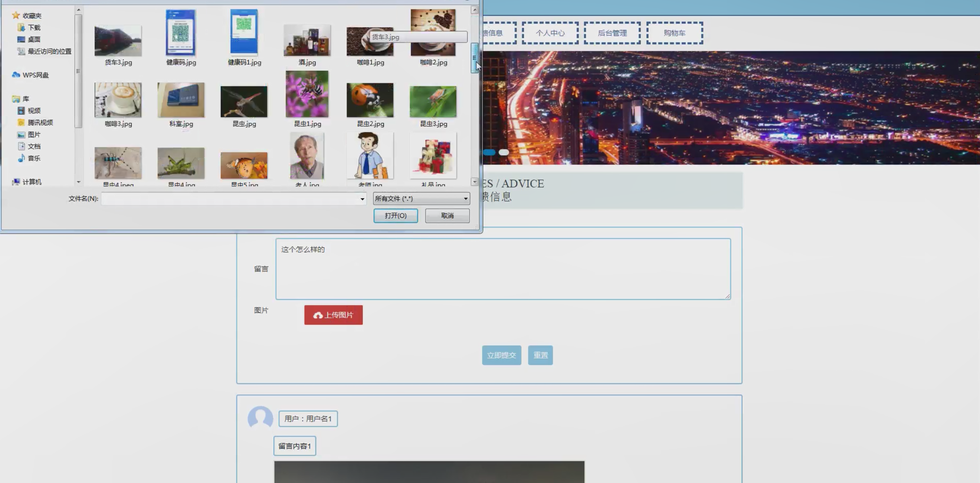The width and height of the screenshot is (980, 483).
Task: Expand the file name dropdown arrow
Action: (362, 199)
